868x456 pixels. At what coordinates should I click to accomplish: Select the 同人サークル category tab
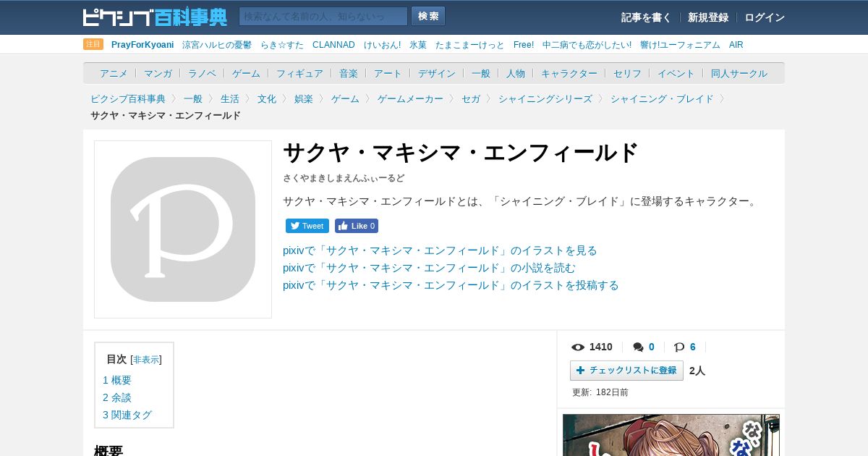click(x=739, y=73)
